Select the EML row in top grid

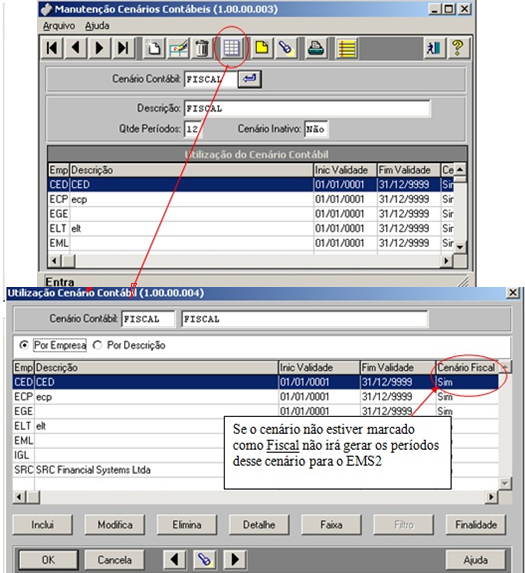point(251,243)
